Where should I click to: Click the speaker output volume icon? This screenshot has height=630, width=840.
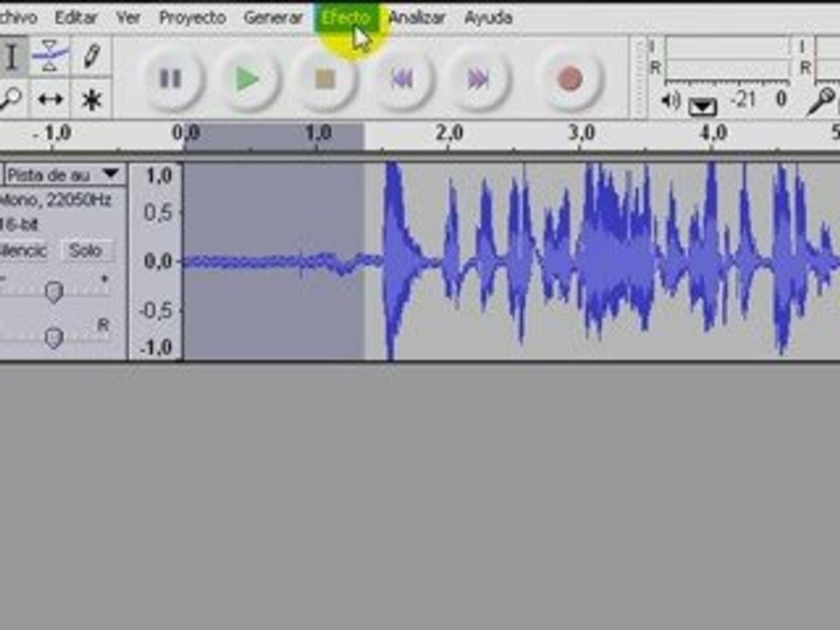tap(671, 100)
